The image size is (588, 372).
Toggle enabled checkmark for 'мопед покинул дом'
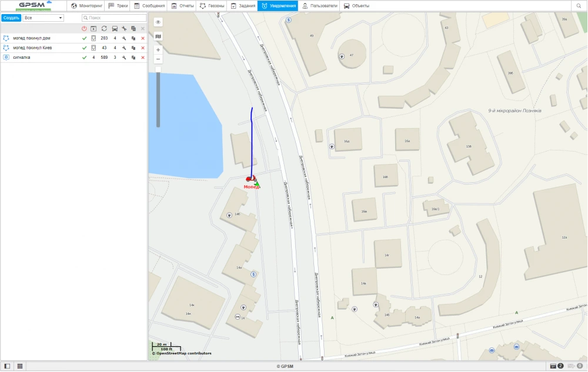(84, 38)
